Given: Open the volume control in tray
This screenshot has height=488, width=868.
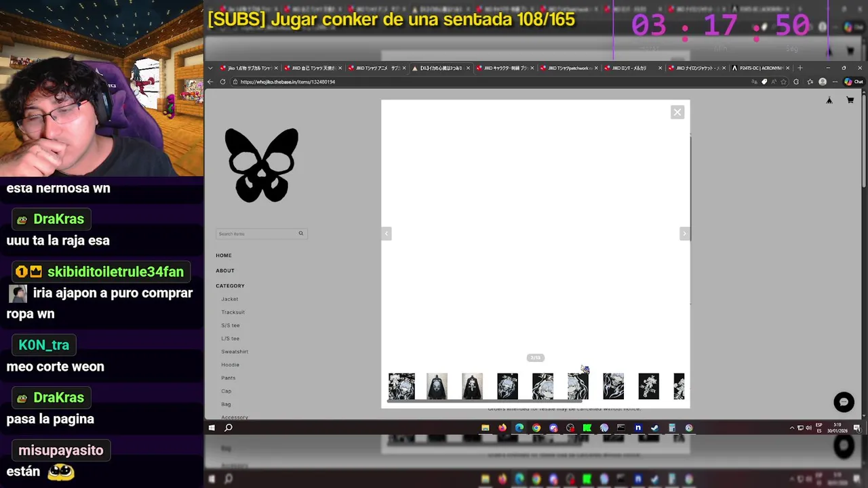Looking at the screenshot, I should (x=808, y=428).
